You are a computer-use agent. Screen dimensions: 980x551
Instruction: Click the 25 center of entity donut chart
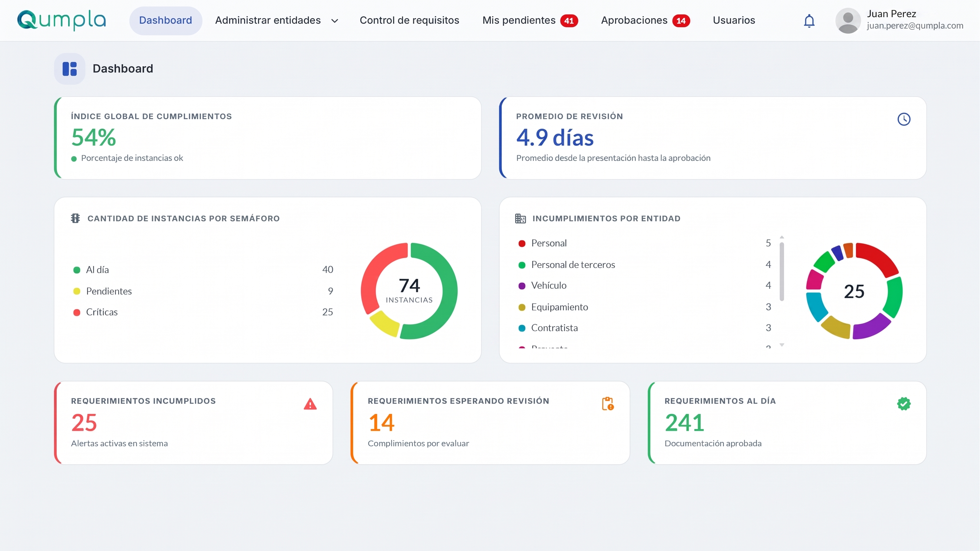pos(854,291)
